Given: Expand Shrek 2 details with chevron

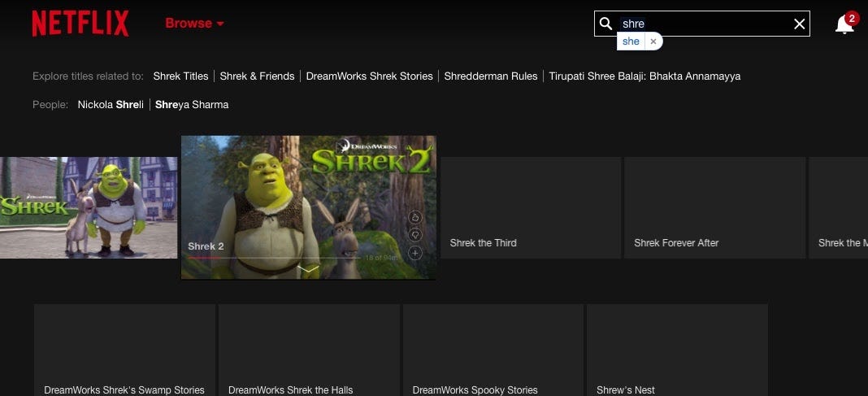Looking at the screenshot, I should pyautogui.click(x=308, y=269).
